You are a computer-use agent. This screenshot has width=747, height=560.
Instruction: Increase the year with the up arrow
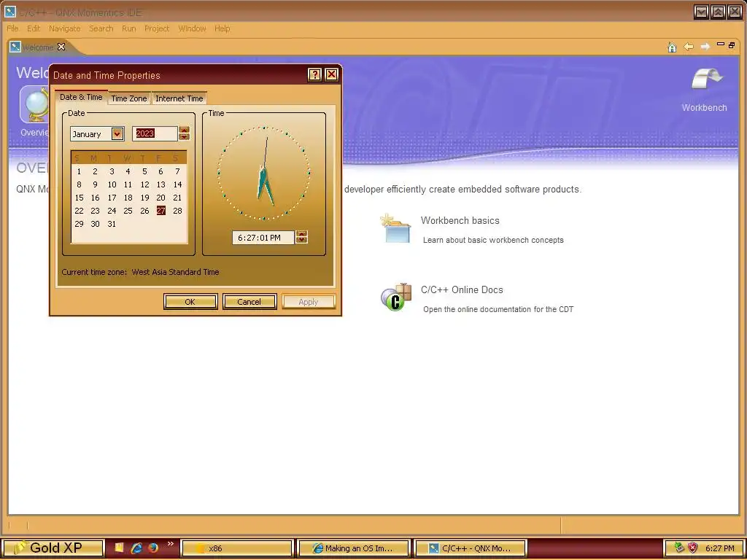click(184, 130)
